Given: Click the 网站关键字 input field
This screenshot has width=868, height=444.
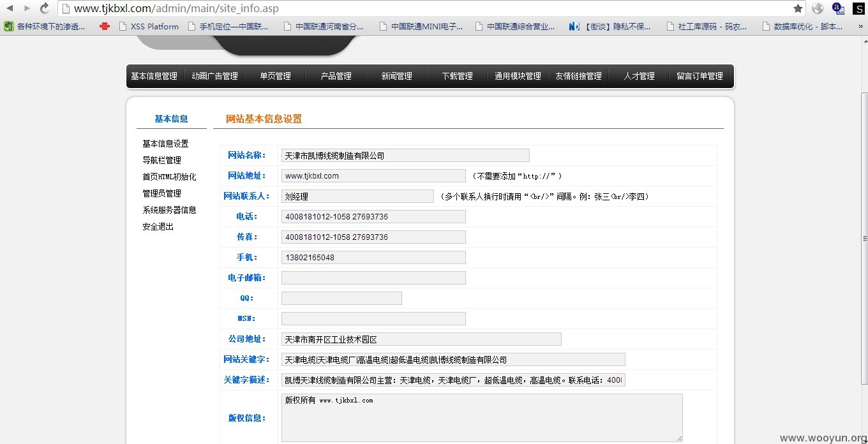Looking at the screenshot, I should point(453,360).
